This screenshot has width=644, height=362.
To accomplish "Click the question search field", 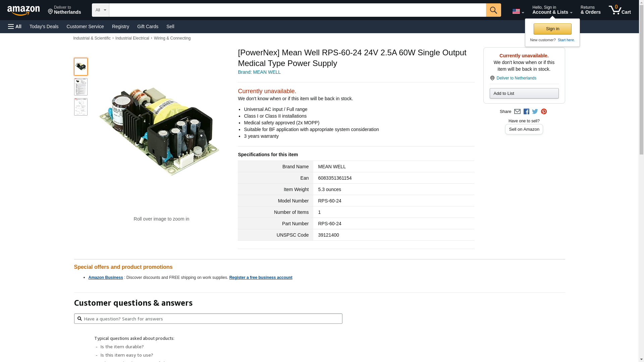I will coord(208,319).
